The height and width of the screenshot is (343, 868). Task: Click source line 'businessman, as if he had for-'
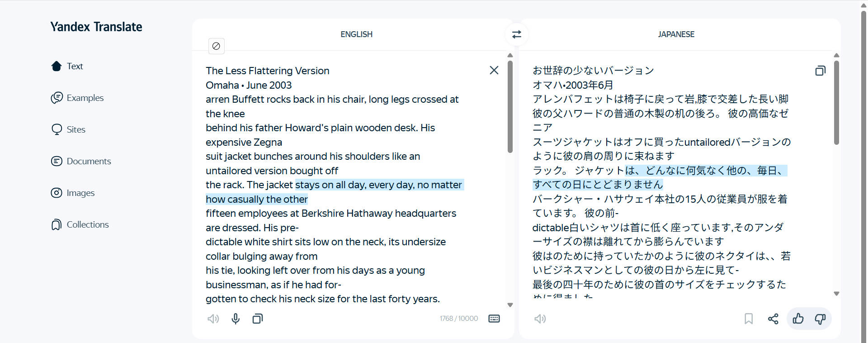[274, 285]
